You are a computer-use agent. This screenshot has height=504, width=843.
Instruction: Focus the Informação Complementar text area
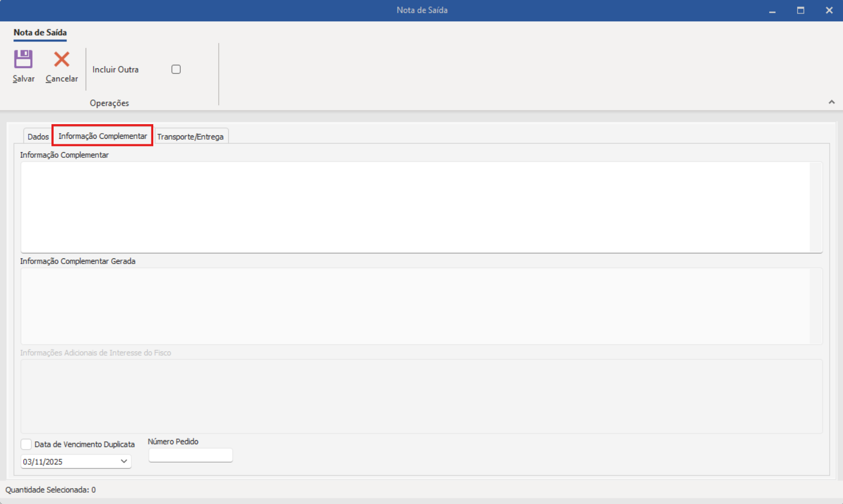pos(414,207)
